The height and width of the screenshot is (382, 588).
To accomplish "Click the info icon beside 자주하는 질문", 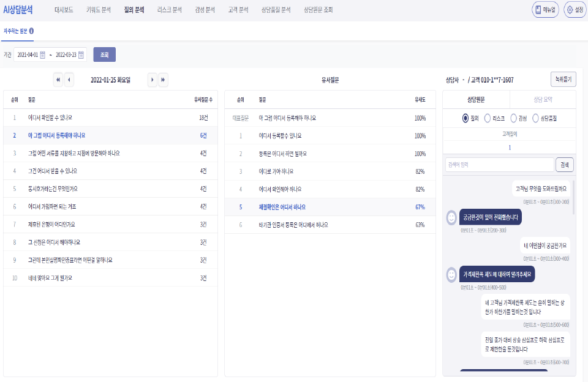I will (31, 31).
